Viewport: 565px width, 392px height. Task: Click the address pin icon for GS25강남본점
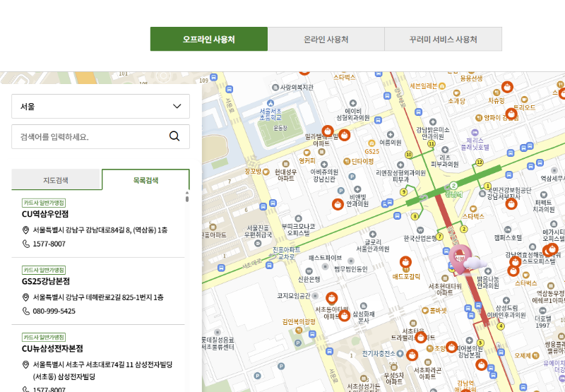(25, 297)
